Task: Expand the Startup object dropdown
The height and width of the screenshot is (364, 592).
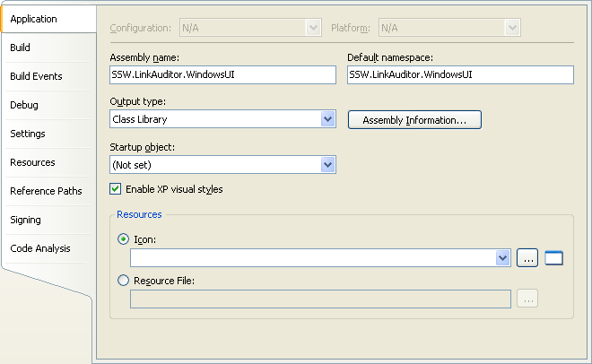Action: point(328,164)
